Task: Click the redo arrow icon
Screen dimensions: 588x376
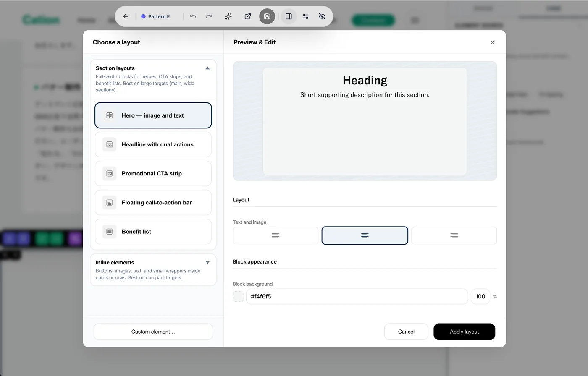Action: (x=209, y=16)
